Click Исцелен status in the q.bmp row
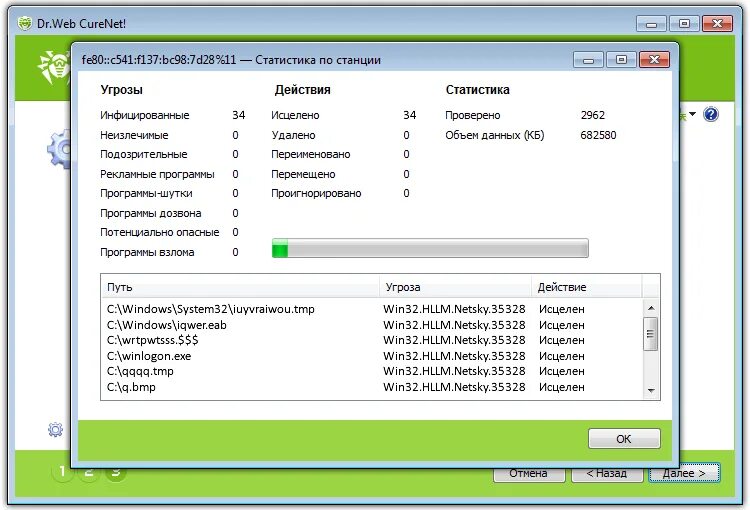Image resolution: width=750 pixels, height=510 pixels. (x=562, y=387)
